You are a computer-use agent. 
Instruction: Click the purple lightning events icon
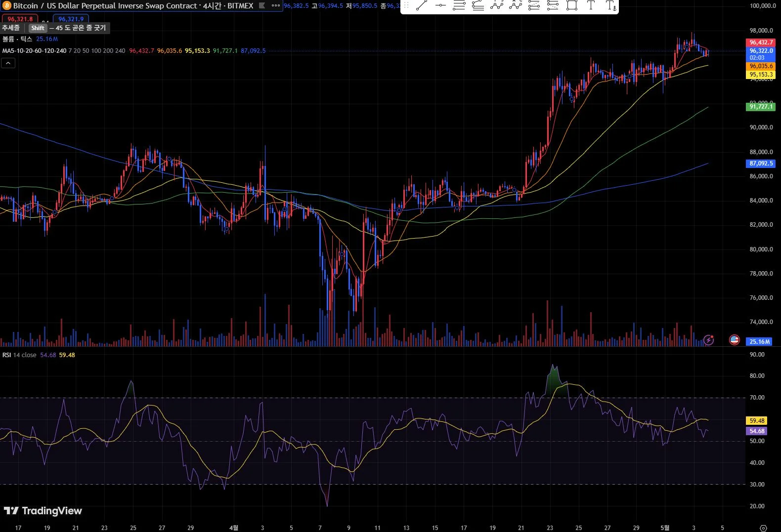pyautogui.click(x=709, y=340)
